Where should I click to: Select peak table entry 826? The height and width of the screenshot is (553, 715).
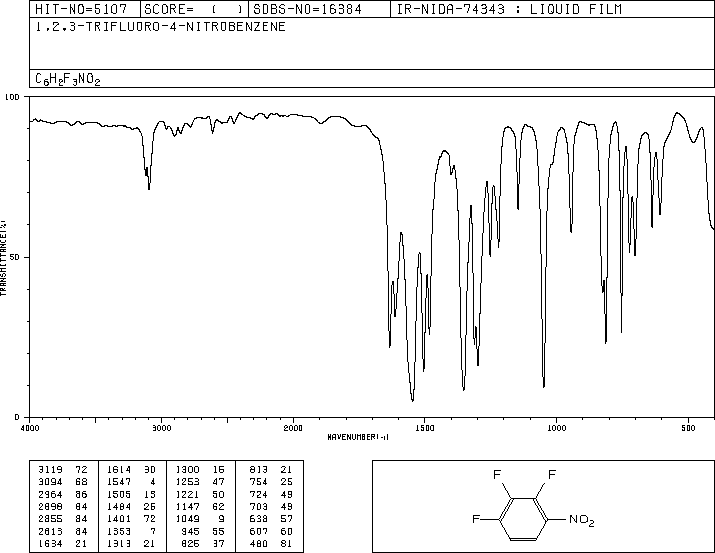tap(190, 543)
